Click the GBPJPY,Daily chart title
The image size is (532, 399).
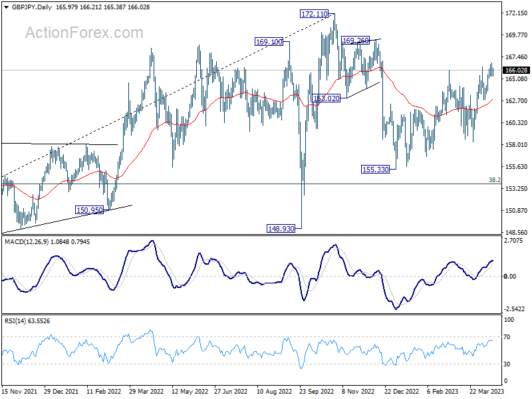32,7
